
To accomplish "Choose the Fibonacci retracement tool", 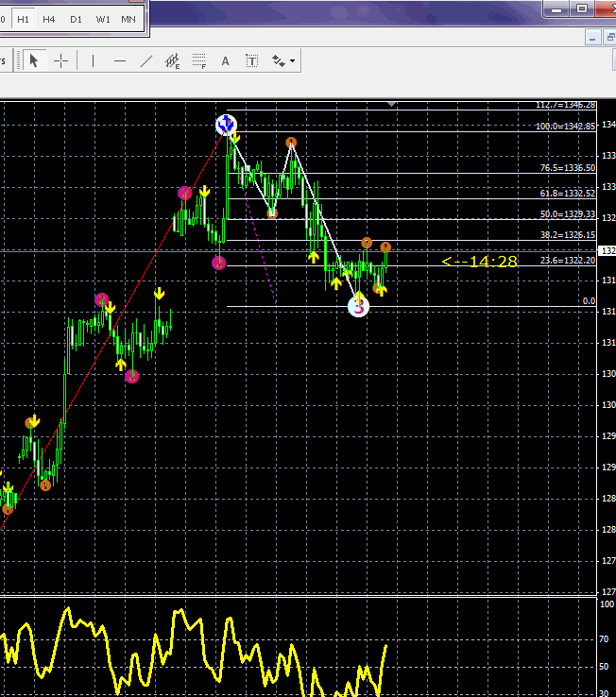I will [x=199, y=60].
